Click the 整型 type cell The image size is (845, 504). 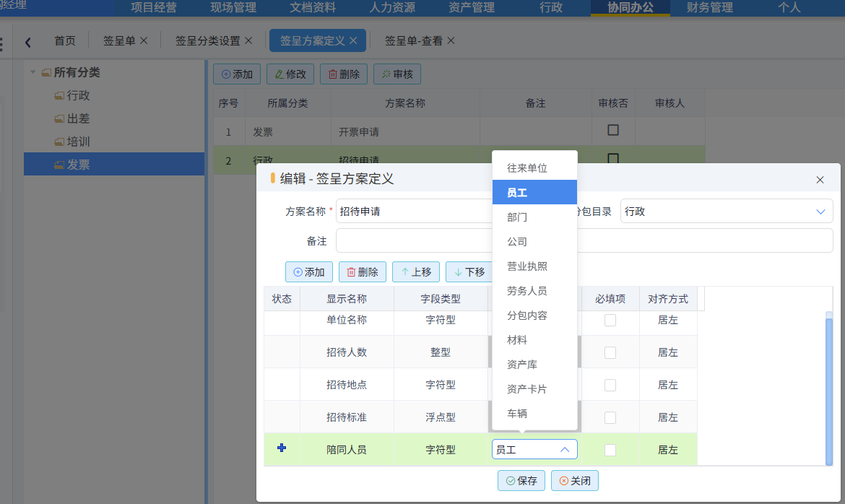(x=441, y=352)
